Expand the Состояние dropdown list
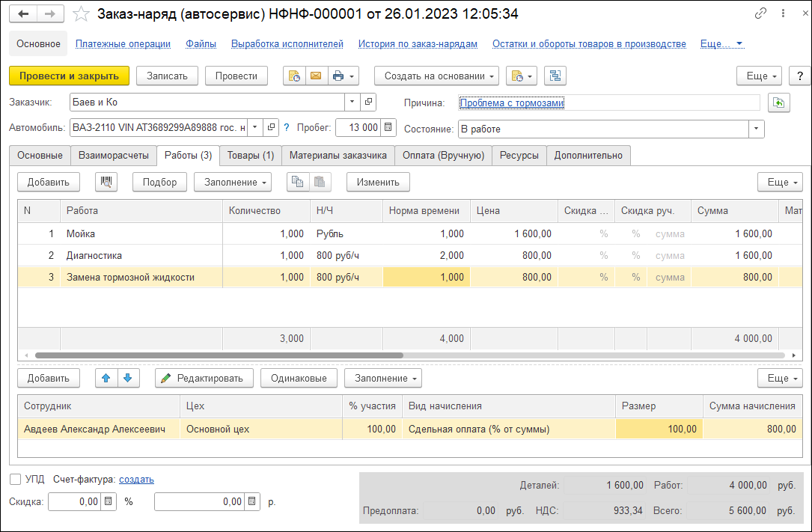The image size is (812, 532). [757, 129]
